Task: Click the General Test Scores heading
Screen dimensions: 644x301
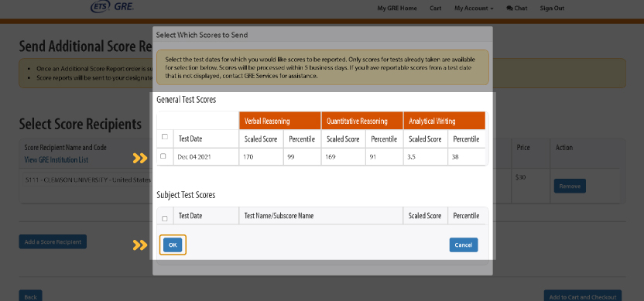Action: coord(186,99)
